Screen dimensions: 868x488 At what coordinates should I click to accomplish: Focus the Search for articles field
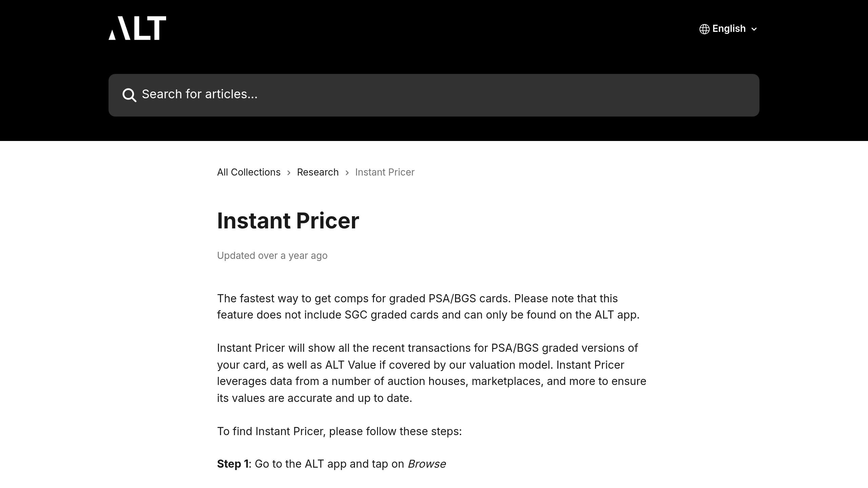click(x=434, y=95)
